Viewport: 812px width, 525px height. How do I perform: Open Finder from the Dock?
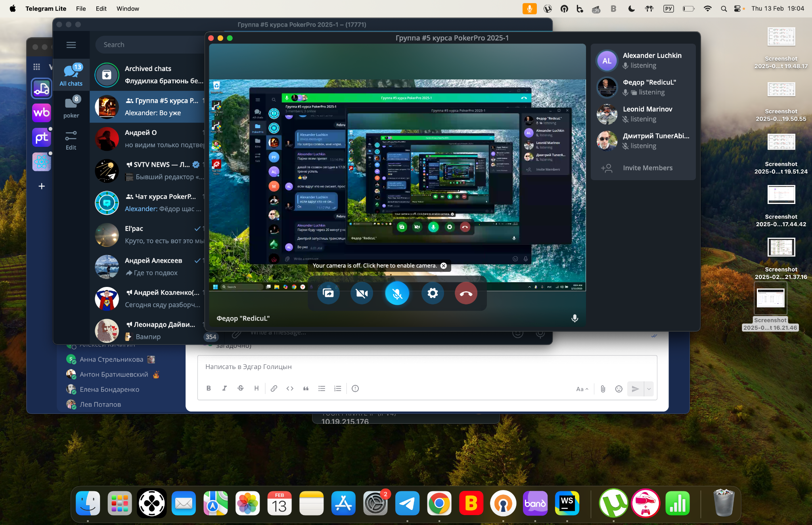pos(88,503)
